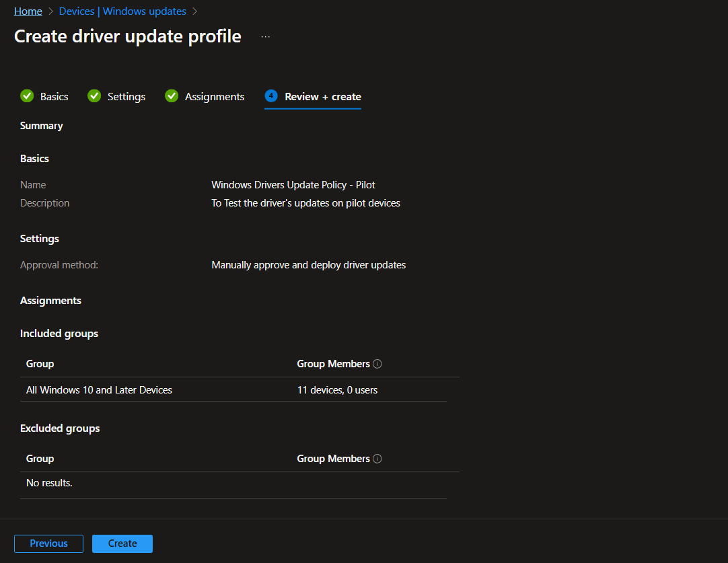Select the Basics tab
Image resolution: width=728 pixels, height=563 pixels.
(x=54, y=96)
